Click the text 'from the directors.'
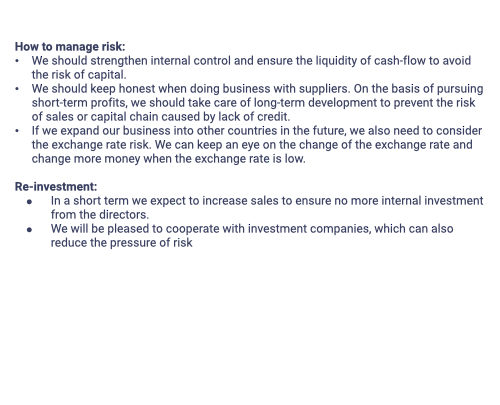500x405 pixels. [x=100, y=215]
